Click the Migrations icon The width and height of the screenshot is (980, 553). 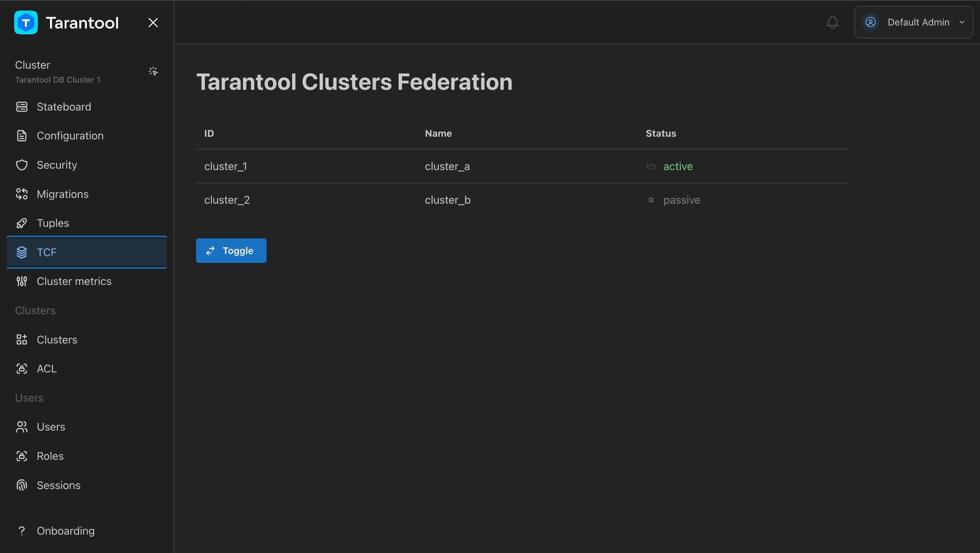(22, 194)
